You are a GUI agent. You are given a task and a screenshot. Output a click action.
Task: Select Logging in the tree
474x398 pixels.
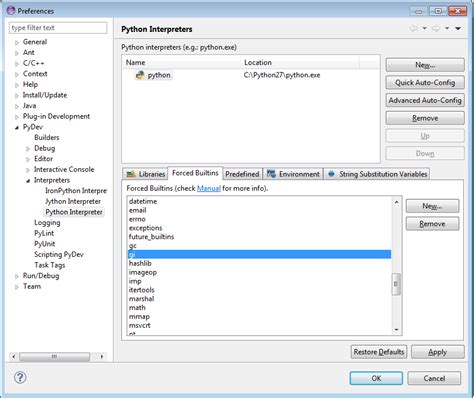click(x=47, y=223)
